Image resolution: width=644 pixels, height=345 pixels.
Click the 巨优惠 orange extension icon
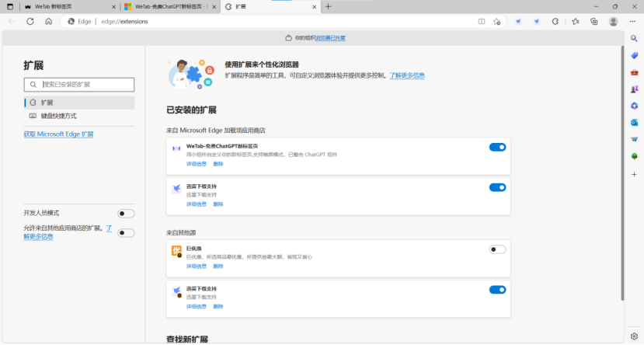tap(176, 250)
